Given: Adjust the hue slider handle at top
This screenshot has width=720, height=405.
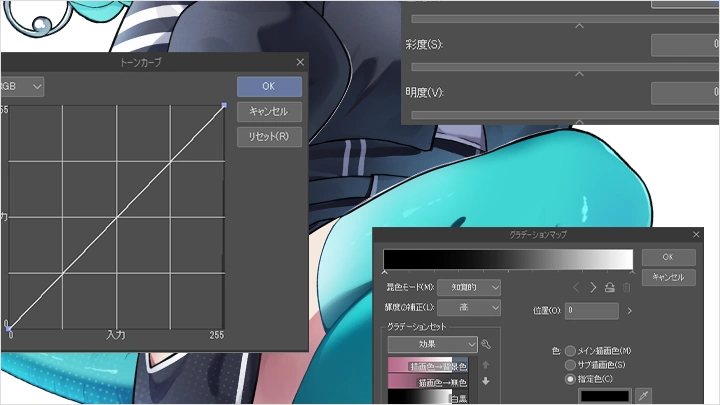Looking at the screenshot, I should [579, 26].
